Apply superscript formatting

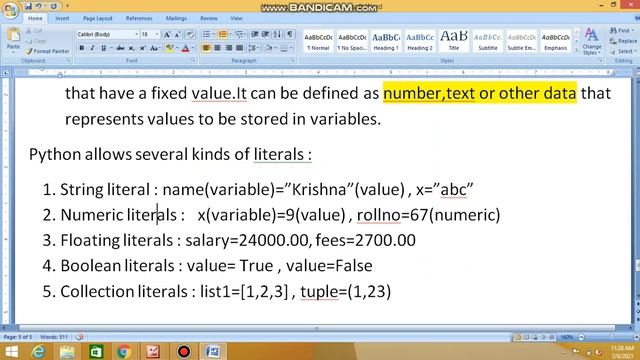pos(142,48)
